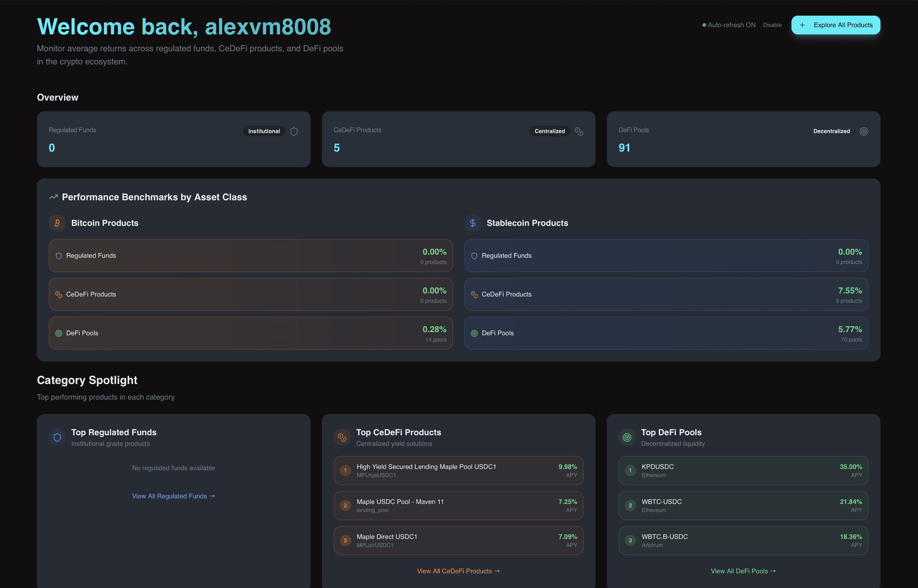This screenshot has height=588, width=918.
Task: Click shield icon in Stablecoin Regulated Funds row
Action: click(x=474, y=256)
